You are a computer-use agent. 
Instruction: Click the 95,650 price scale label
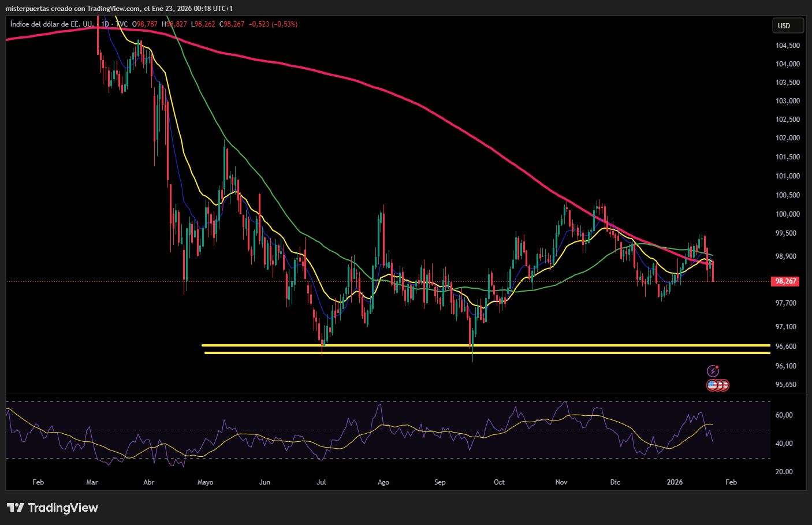(x=786, y=385)
